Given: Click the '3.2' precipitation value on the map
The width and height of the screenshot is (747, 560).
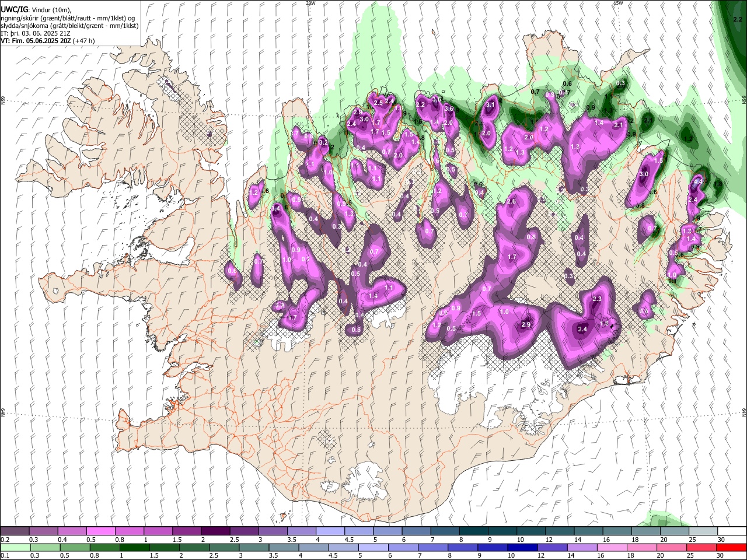Looking at the screenshot, I should [x=323, y=142].
